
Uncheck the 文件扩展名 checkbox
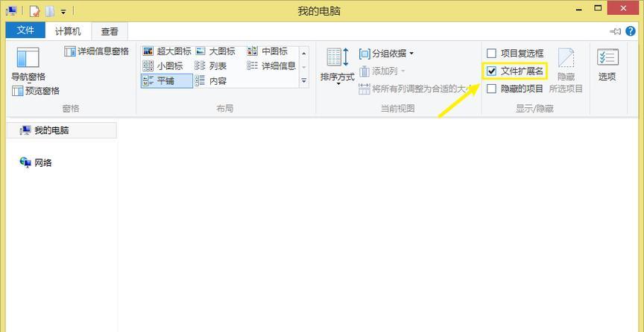[x=492, y=71]
